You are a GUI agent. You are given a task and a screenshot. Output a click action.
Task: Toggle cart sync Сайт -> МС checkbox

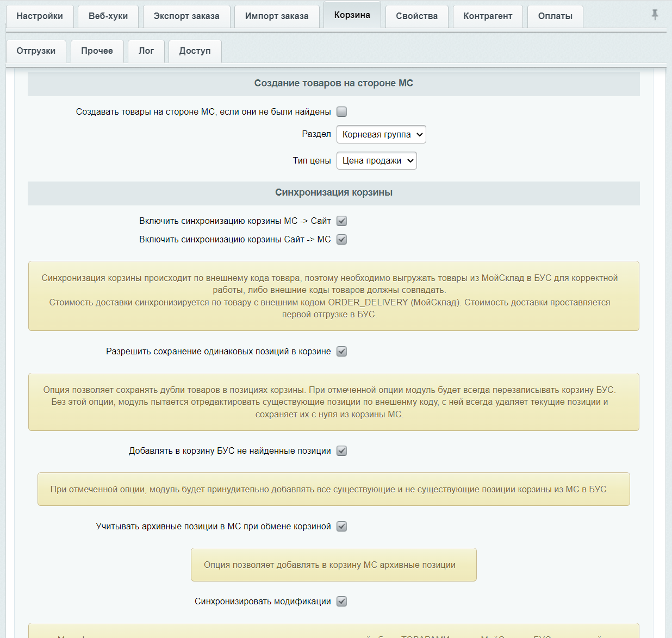[341, 240]
